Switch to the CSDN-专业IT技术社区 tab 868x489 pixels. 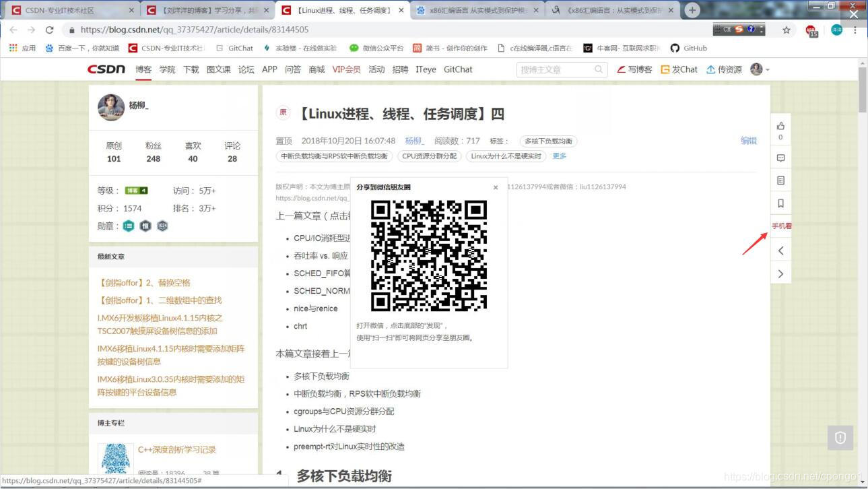click(71, 11)
